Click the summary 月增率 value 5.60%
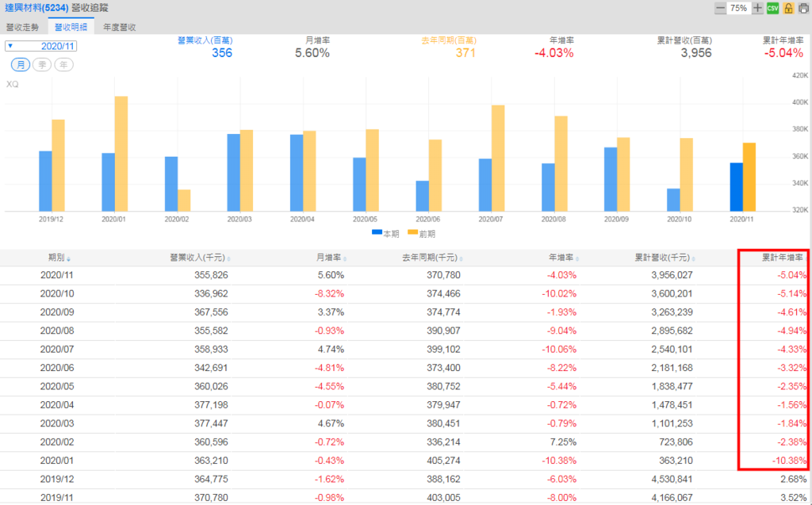Image resolution: width=812 pixels, height=505 pixels. coord(312,53)
